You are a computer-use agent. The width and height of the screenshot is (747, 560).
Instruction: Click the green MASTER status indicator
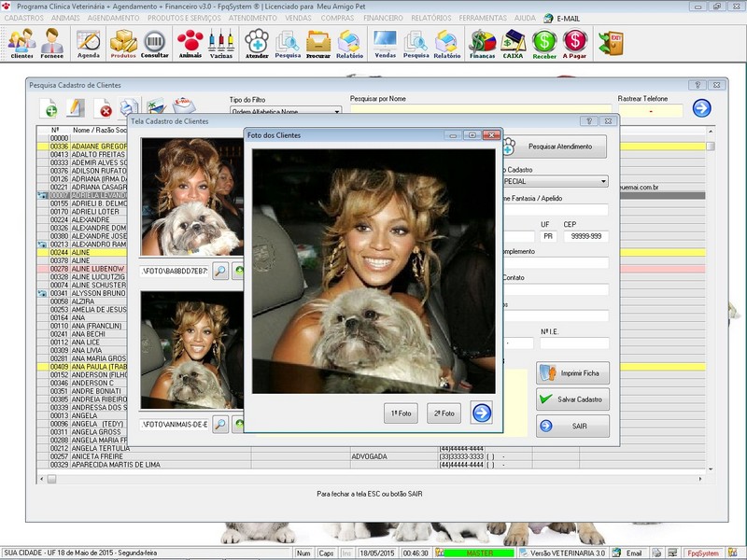coord(479,553)
